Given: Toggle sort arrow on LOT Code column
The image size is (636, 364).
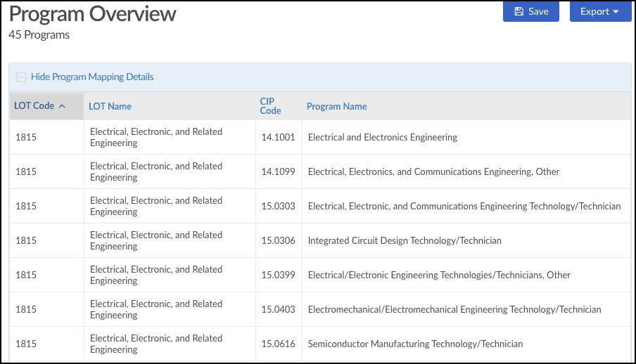Looking at the screenshot, I should (x=62, y=106).
